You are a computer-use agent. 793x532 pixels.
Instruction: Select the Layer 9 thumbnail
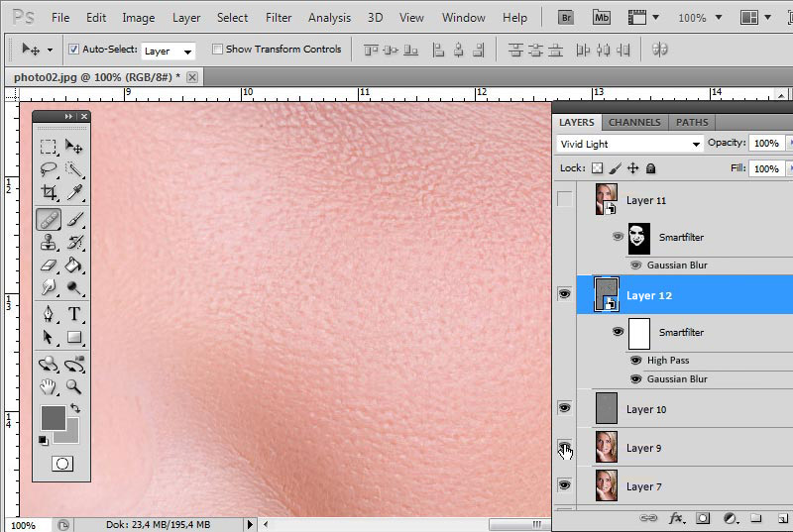pyautogui.click(x=607, y=448)
